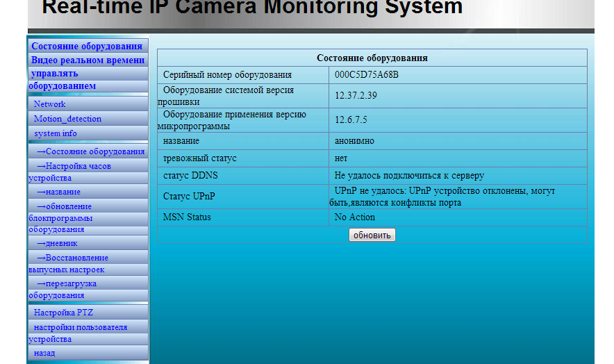The height and width of the screenshot is (364, 614).
Task: Open Состояние оборудования top menu link
Action: (x=87, y=46)
